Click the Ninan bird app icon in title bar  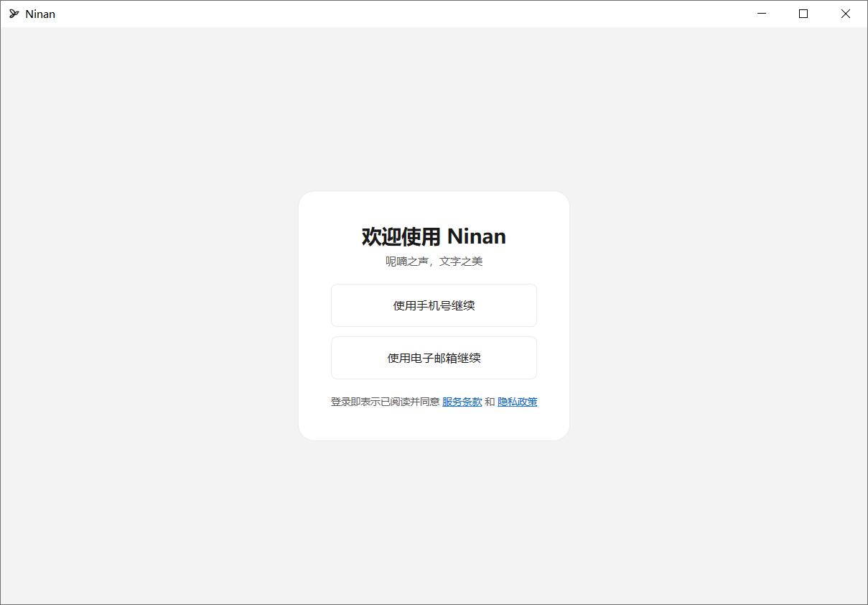14,14
